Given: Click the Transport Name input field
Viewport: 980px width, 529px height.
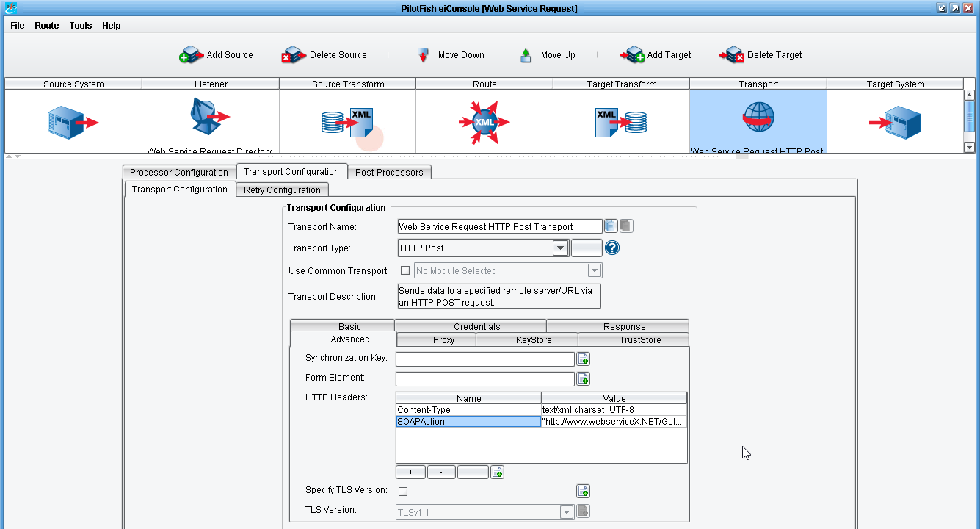Looking at the screenshot, I should coord(500,226).
